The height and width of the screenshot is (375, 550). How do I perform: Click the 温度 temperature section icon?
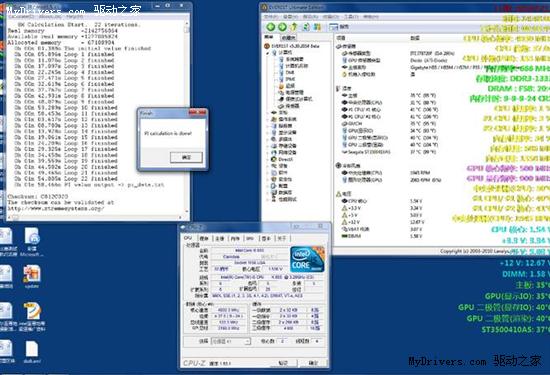click(x=338, y=88)
